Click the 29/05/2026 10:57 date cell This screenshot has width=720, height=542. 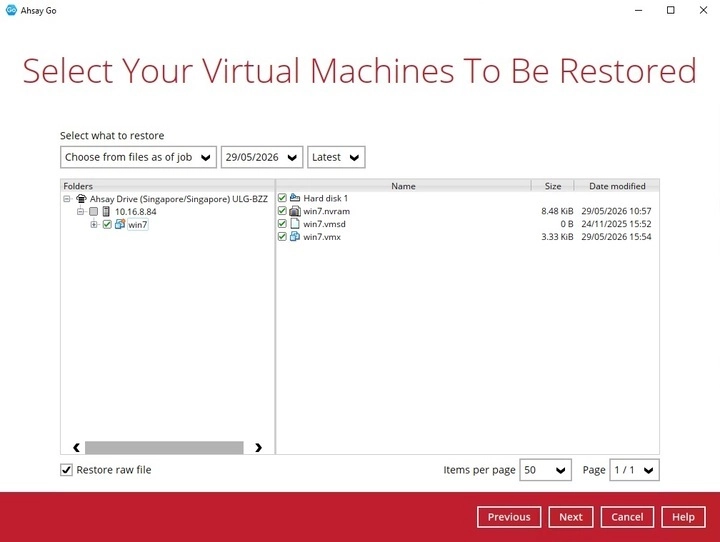616,211
